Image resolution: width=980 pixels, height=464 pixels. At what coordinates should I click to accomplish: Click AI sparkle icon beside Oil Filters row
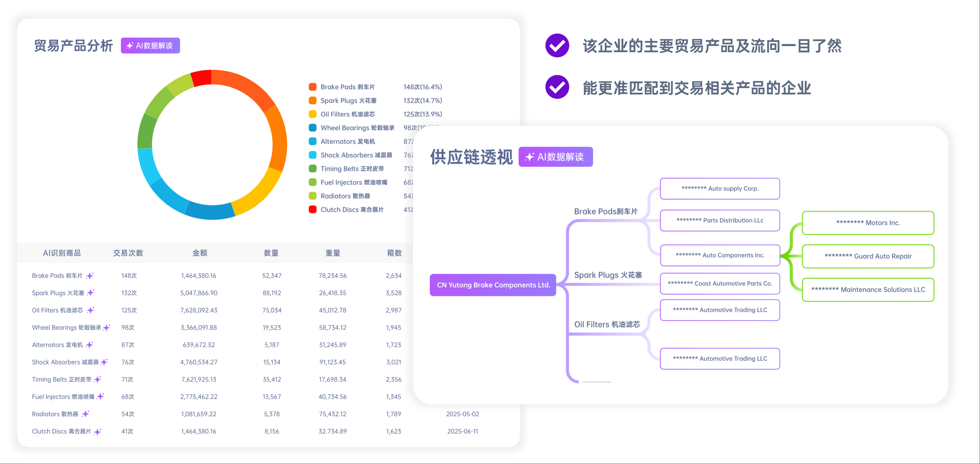(91, 310)
